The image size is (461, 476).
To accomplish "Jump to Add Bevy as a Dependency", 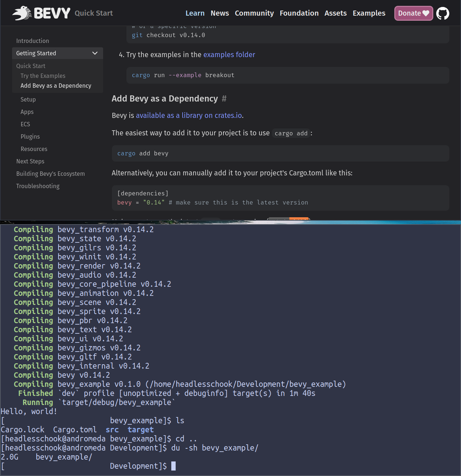I will pos(56,86).
